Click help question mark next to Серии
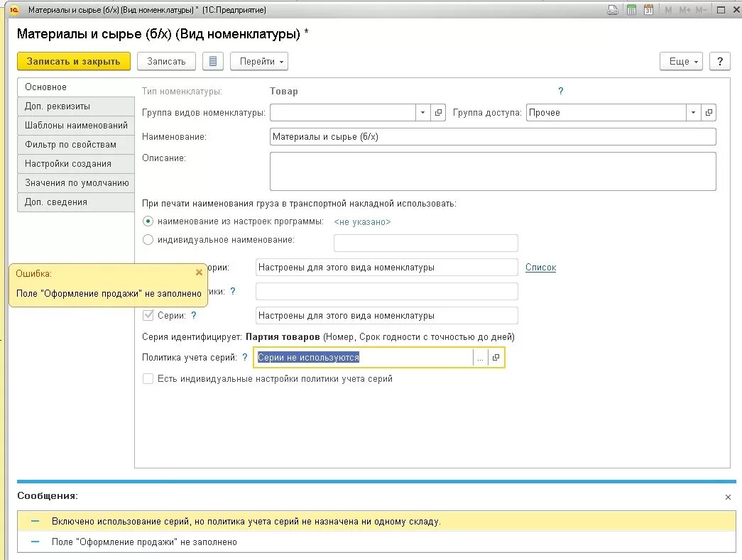The width and height of the screenshot is (742, 560). 194,315
